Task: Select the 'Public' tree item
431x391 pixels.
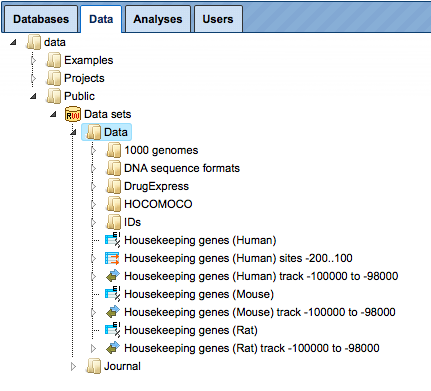Action: click(x=79, y=96)
